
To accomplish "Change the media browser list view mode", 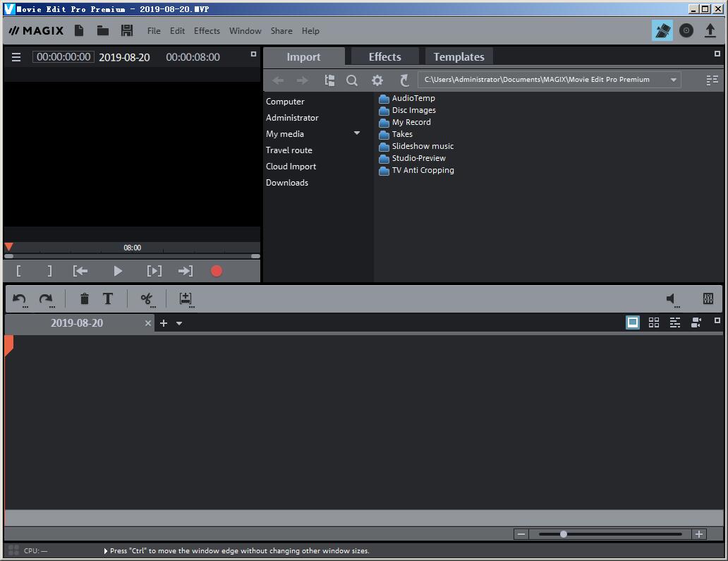I will coord(712,80).
